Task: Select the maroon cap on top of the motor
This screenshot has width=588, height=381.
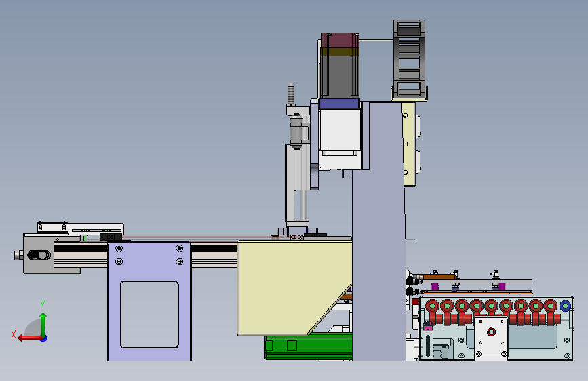Action: tap(340, 40)
